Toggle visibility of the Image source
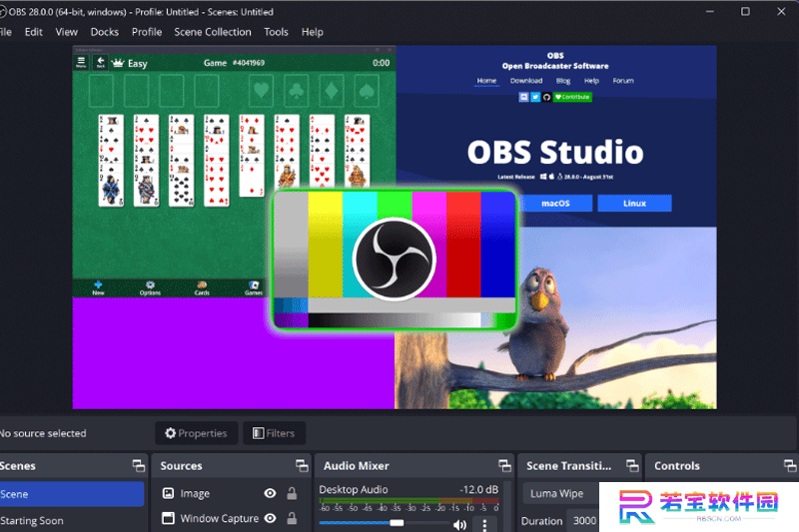Screen dimensions: 799x532 coord(270,493)
